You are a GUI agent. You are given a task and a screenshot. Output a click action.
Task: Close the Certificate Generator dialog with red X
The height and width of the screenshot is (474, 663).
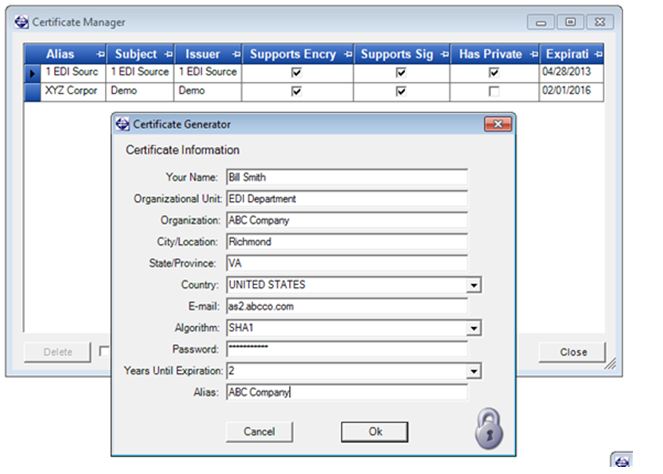[x=497, y=124]
